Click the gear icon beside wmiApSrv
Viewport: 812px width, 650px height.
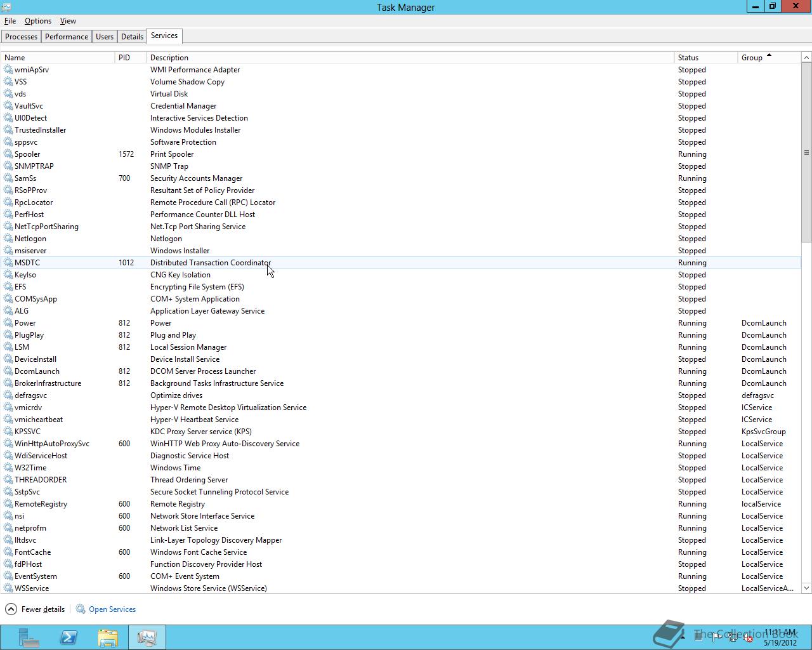pos(8,70)
